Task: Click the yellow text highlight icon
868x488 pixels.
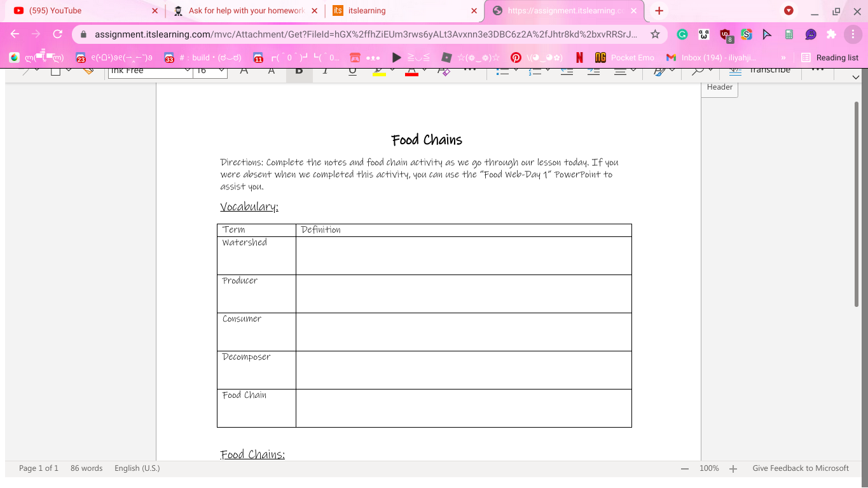Action: [x=379, y=72]
